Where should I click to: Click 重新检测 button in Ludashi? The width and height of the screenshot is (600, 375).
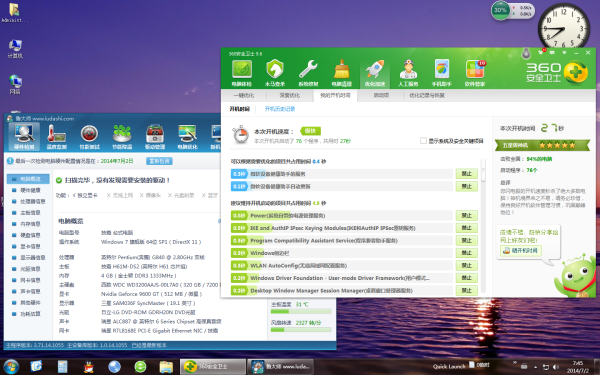159,161
